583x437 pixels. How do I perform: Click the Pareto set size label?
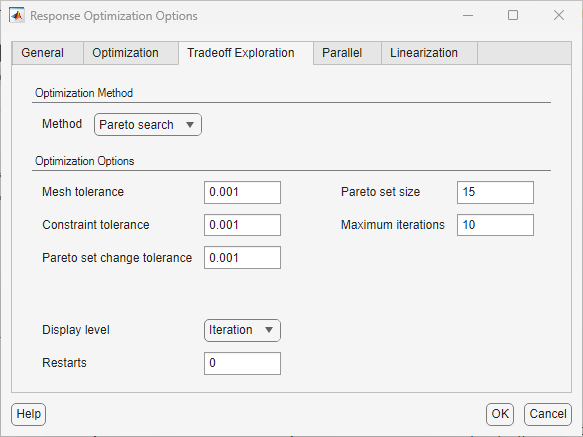[x=380, y=192]
